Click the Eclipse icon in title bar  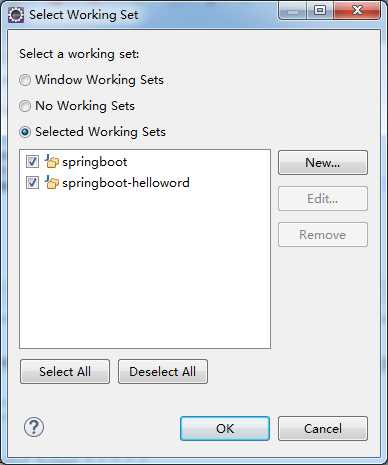click(16, 15)
